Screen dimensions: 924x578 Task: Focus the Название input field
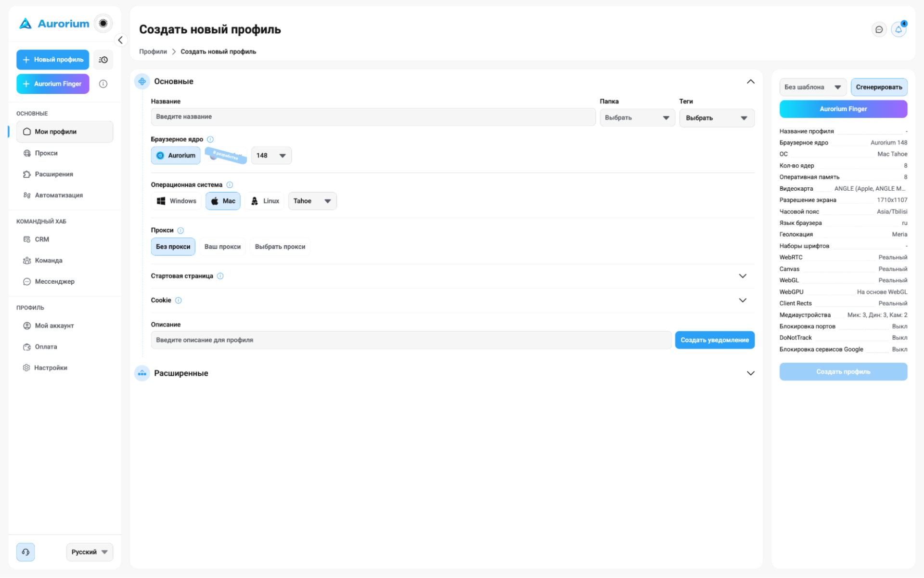tap(373, 117)
